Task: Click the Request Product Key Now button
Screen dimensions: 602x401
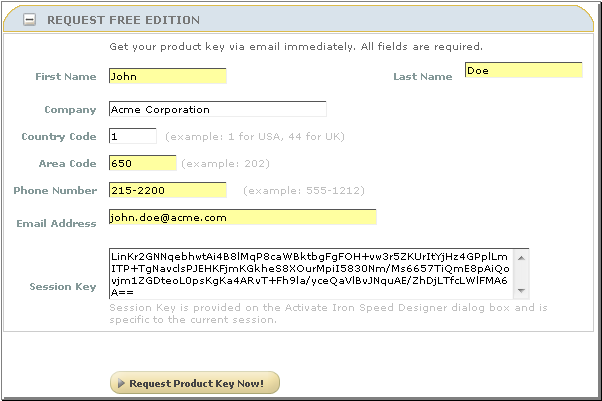Action: pyautogui.click(x=194, y=383)
